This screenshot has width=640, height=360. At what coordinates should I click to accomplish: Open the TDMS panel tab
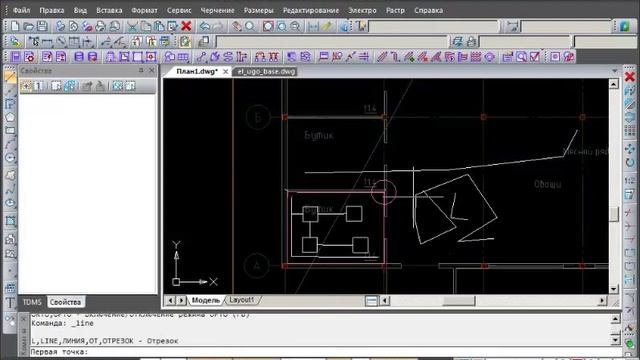click(x=32, y=302)
